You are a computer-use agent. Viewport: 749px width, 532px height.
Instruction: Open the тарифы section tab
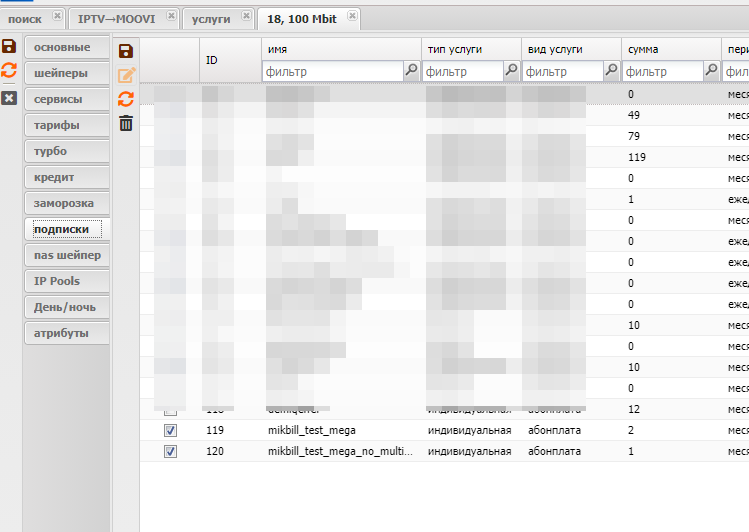point(56,125)
